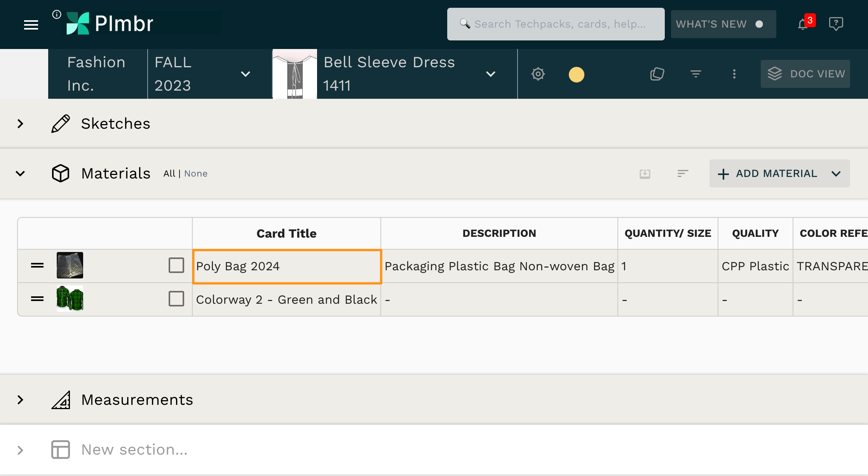868x476 pixels.
Task: Expand the Sketches section
Action: coord(21,124)
